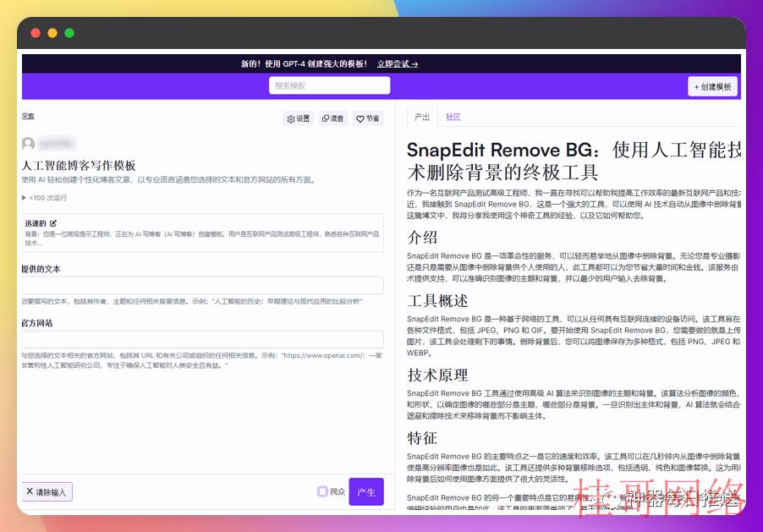Viewport: 763px width, 532px height.
Task: Click the 特征 heading
Action: coord(422,437)
